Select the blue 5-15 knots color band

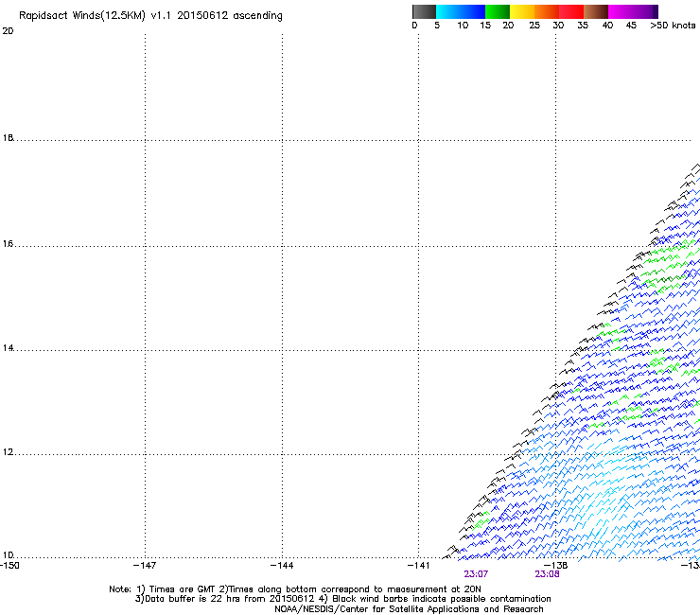coord(461,11)
